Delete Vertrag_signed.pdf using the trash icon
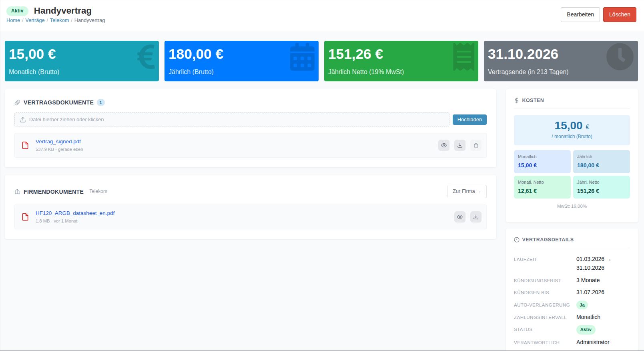The image size is (644, 351). coord(475,145)
